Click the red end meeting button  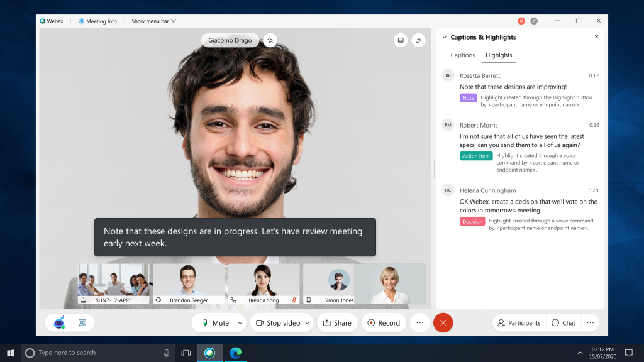443,322
